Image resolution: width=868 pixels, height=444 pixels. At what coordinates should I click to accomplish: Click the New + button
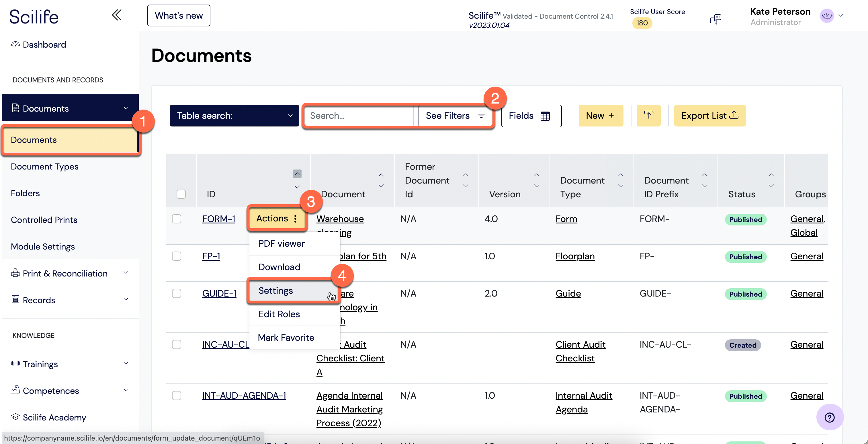coord(601,116)
